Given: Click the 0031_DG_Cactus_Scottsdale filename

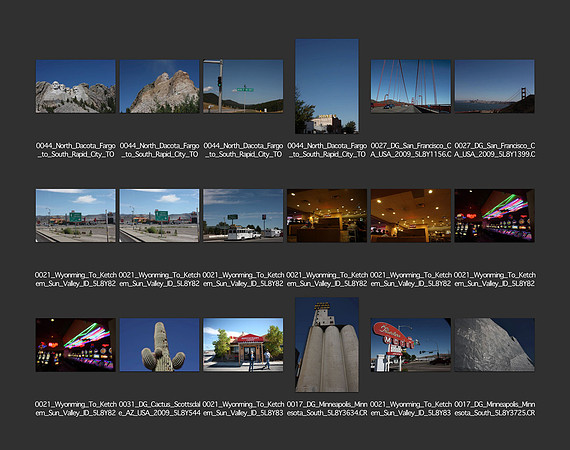Looking at the screenshot, I should tap(160, 409).
